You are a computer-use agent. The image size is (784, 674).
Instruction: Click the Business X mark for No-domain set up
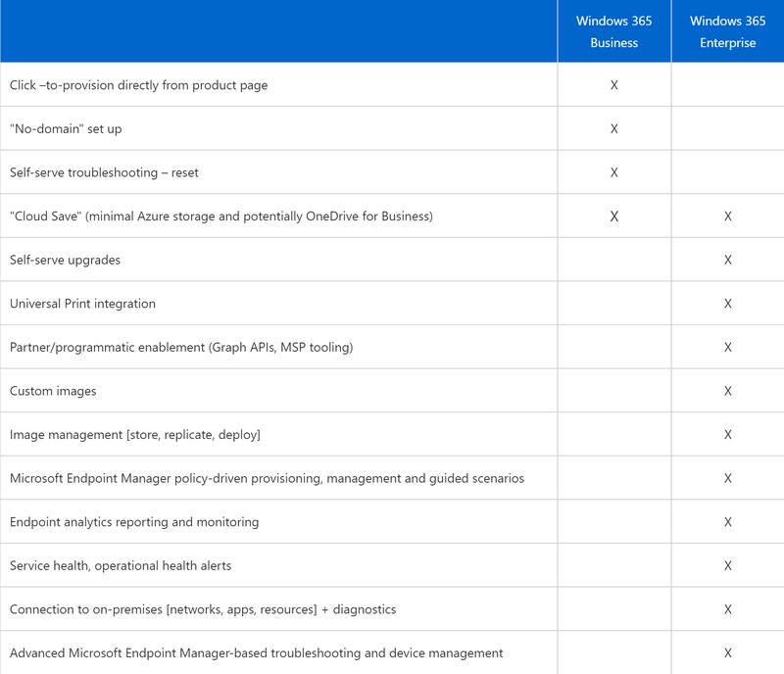614,128
